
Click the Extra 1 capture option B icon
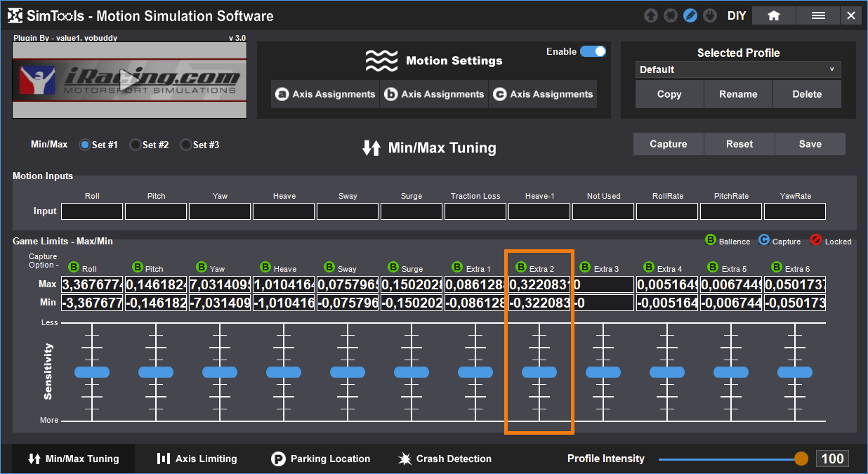[457, 268]
